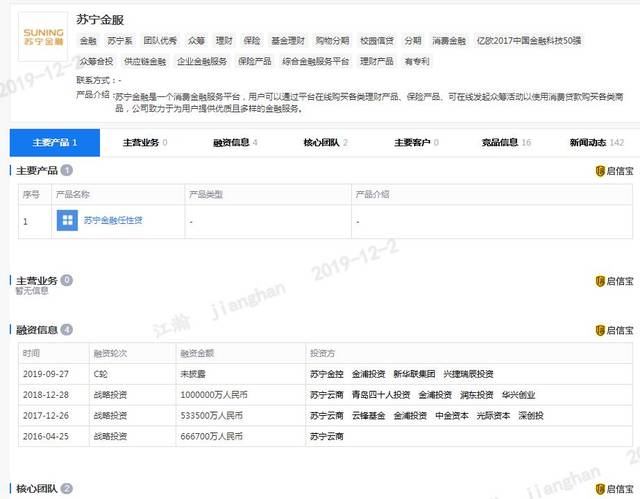Viewport: 640px width, 499px height.
Task: Open investor 兴捷瑞辰投资
Action: 469,374
